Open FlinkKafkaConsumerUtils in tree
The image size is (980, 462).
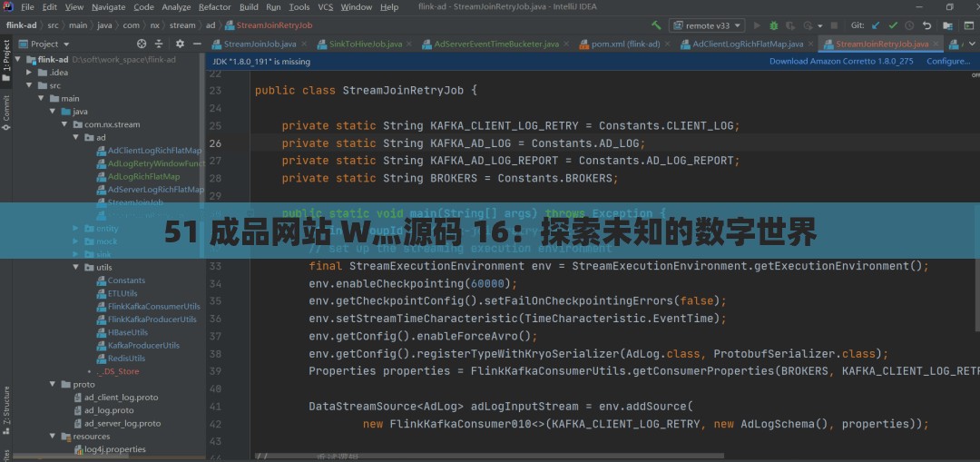tap(153, 306)
